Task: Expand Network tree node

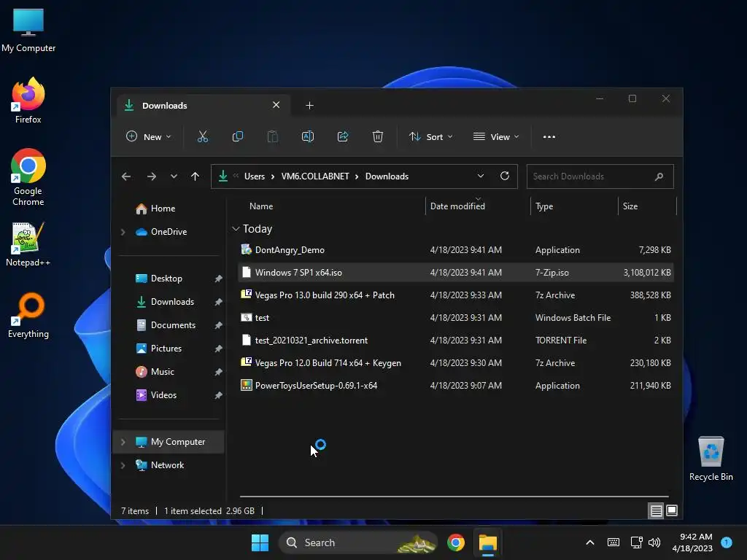Action: tap(123, 465)
